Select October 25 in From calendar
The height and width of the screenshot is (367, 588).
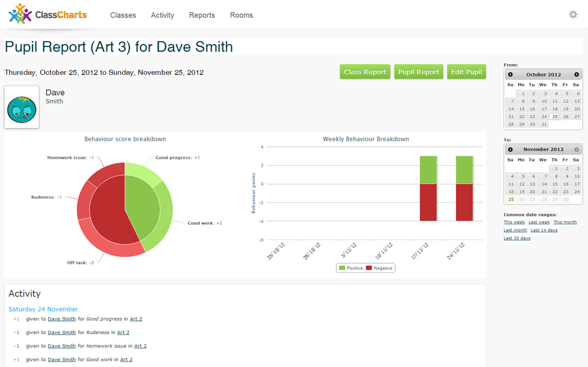[554, 116]
